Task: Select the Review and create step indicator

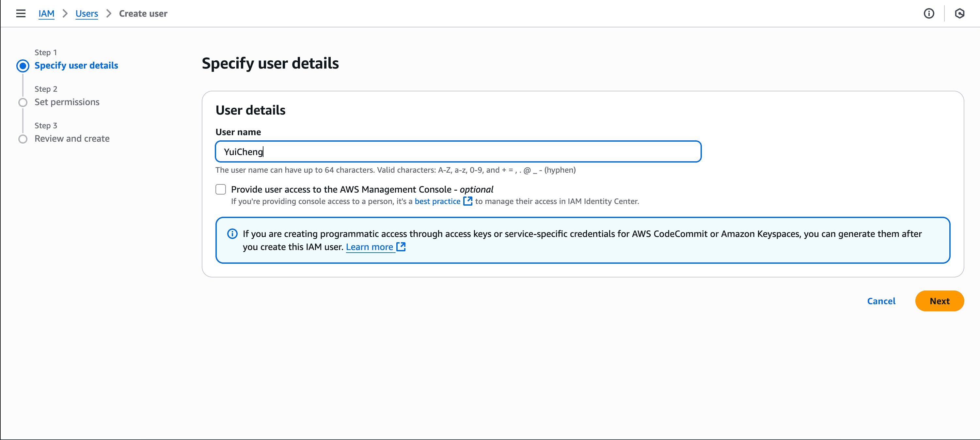Action: click(23, 139)
